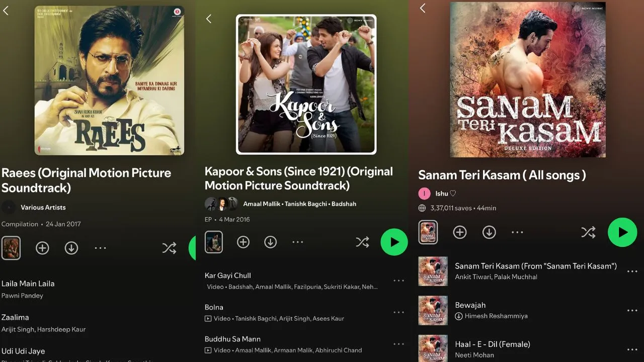
Task: Open more options for Raees album
Action: click(101, 248)
